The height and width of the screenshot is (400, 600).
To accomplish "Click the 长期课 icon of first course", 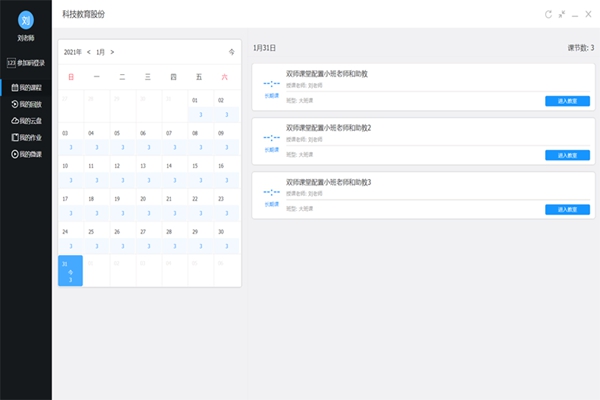I will click(x=271, y=87).
